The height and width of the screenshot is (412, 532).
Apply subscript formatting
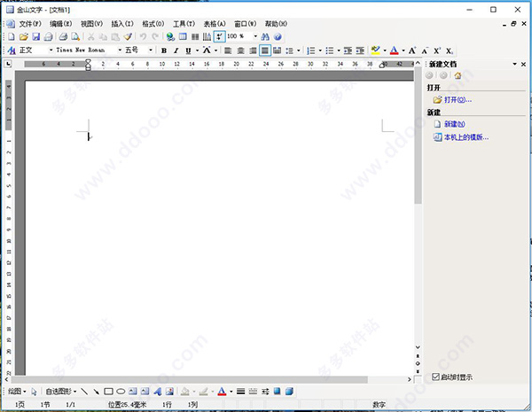coord(450,51)
